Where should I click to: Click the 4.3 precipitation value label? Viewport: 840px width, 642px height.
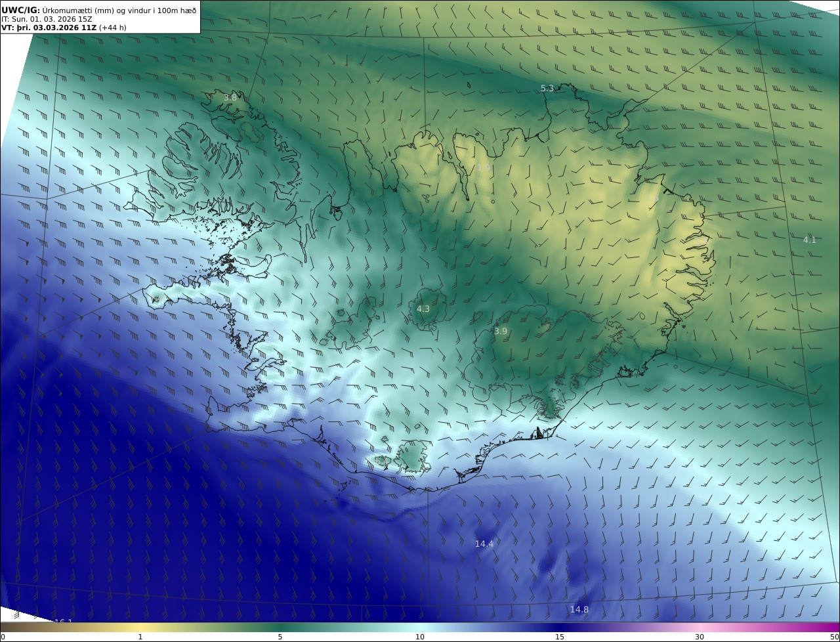(x=423, y=309)
